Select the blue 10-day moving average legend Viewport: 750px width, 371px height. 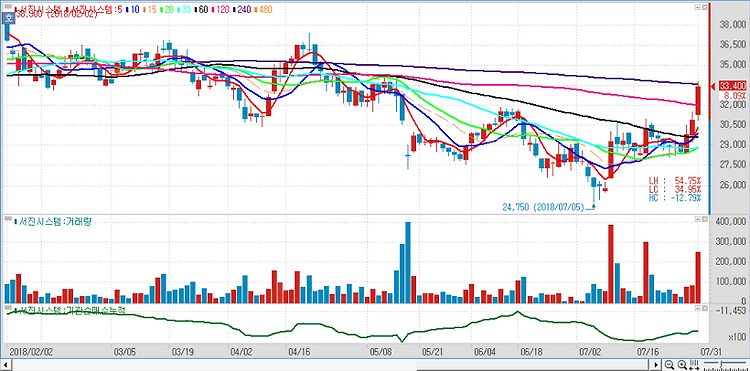click(132, 10)
